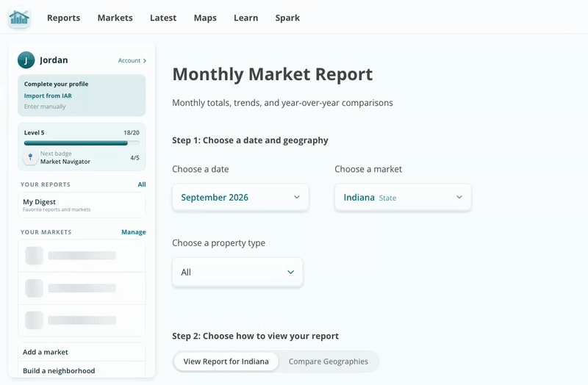Expand the Indiana State market dropdown
Viewport: 588px width, 385px height.
click(x=403, y=197)
